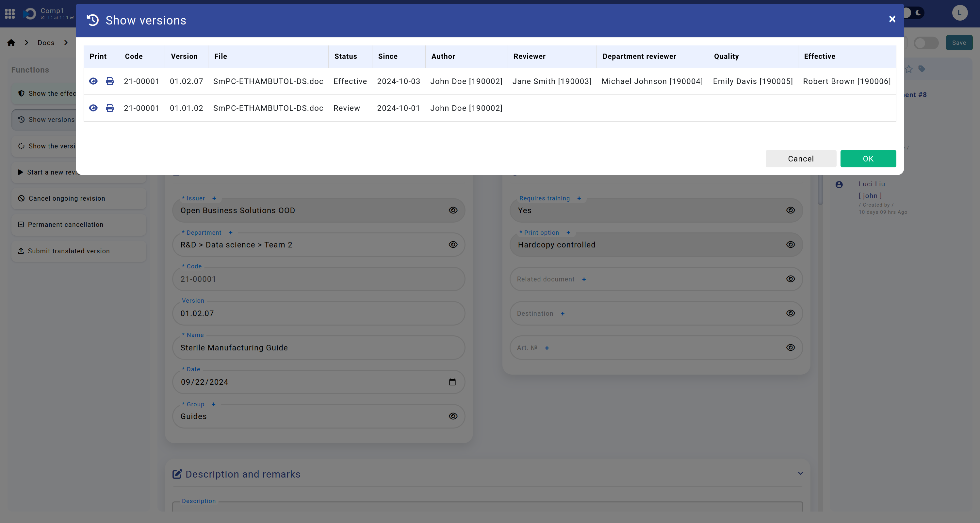The height and width of the screenshot is (523, 980).
Task: Toggle the switch beside the Save button
Action: point(926,42)
